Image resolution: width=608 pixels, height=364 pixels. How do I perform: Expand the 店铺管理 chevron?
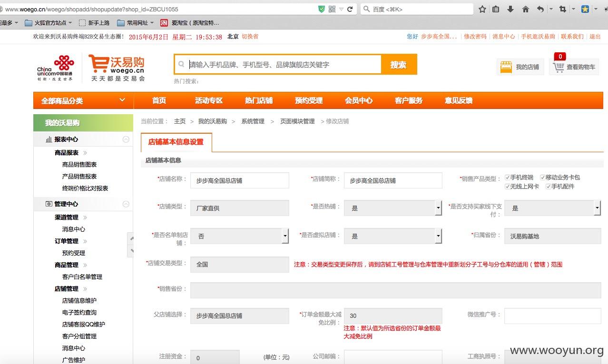[85, 289]
